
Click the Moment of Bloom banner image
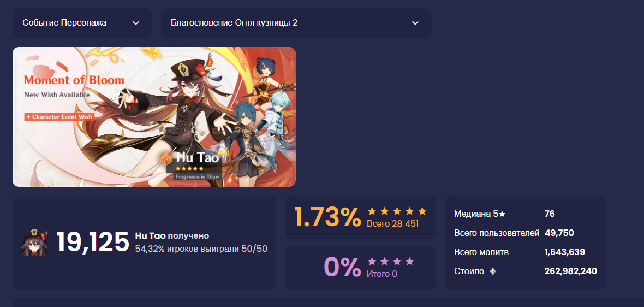click(x=154, y=117)
